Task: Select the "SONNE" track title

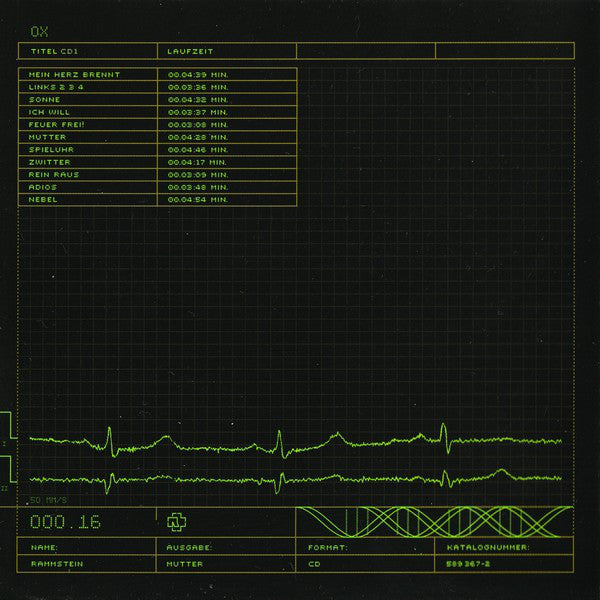Action: (44, 100)
